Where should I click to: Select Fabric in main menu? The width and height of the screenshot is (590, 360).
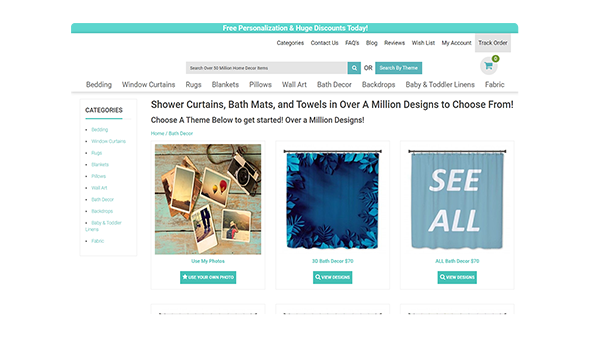click(x=494, y=85)
